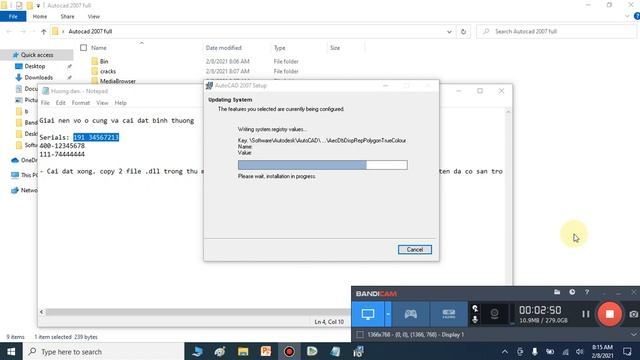Click the AutoCAD setup progress bar

[322, 165]
